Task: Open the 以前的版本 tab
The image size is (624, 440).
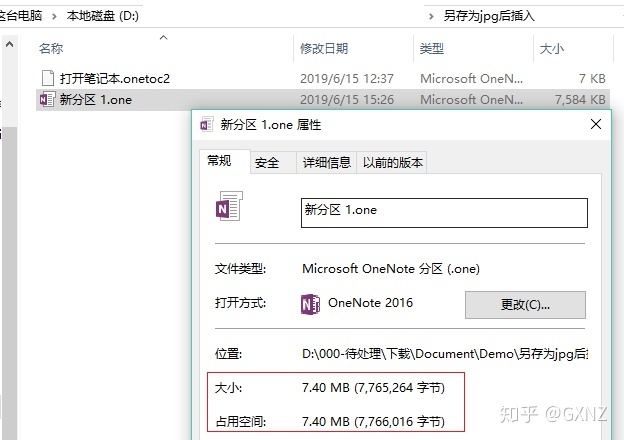Action: tap(392, 163)
